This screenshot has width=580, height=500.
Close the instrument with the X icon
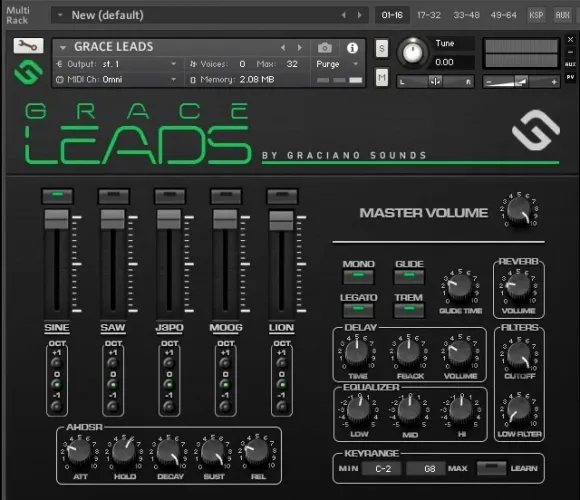point(570,39)
